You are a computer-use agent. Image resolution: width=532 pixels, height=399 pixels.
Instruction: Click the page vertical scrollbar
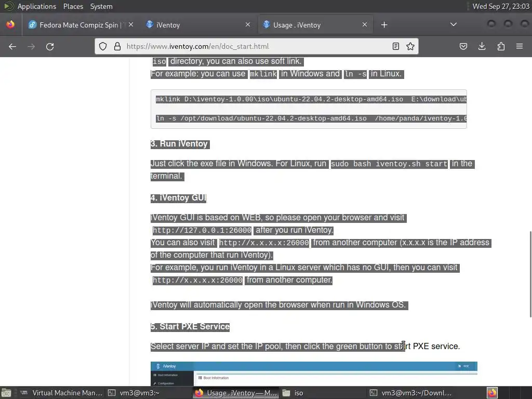(x=530, y=274)
